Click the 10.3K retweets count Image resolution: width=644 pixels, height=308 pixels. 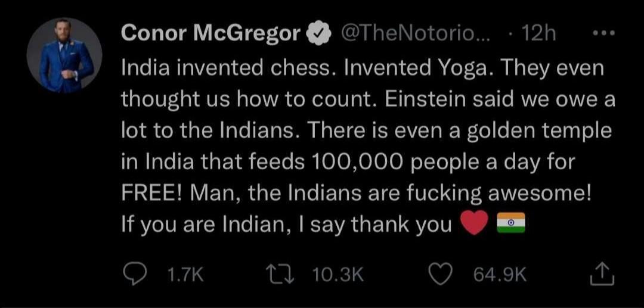coord(338,275)
